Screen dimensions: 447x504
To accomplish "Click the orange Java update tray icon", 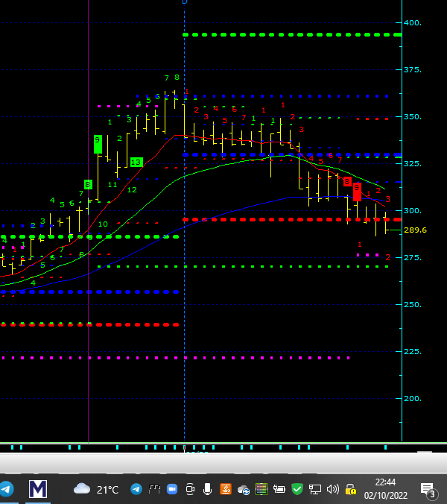I will 226,489.
